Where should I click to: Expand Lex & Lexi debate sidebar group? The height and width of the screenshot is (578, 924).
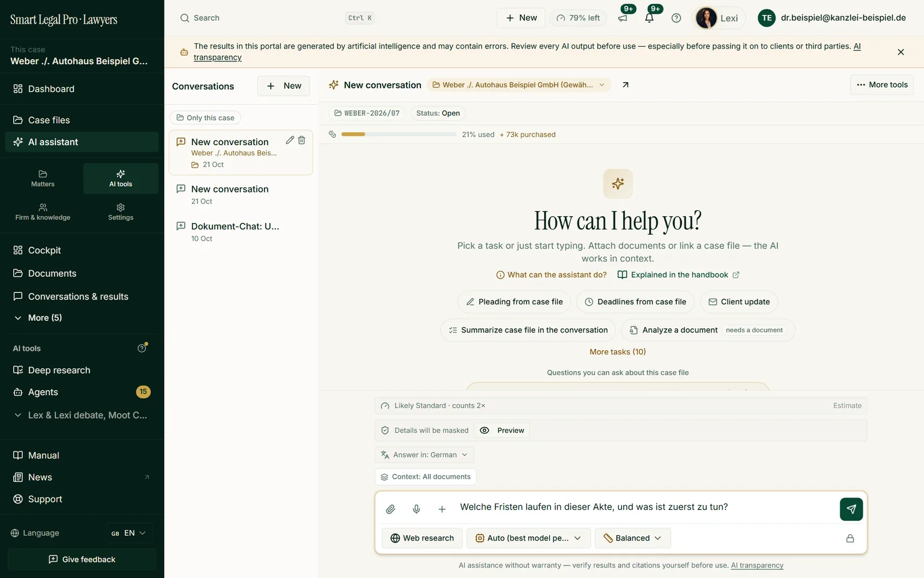coord(81,415)
